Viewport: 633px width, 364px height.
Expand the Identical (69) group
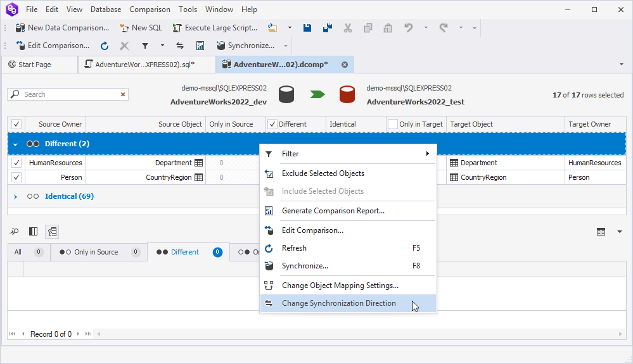pyautogui.click(x=16, y=196)
